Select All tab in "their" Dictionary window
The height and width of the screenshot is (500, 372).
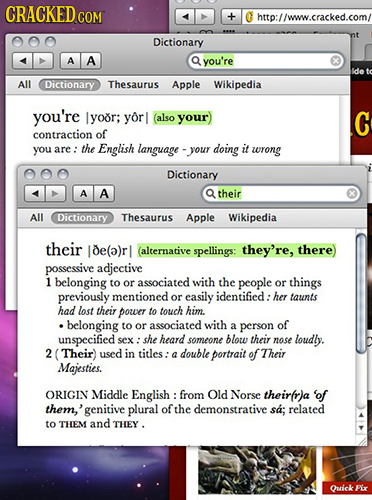point(37,218)
